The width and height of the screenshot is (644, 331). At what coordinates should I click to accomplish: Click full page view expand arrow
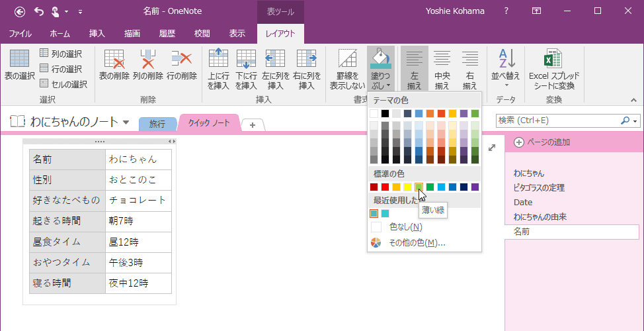pos(492,148)
